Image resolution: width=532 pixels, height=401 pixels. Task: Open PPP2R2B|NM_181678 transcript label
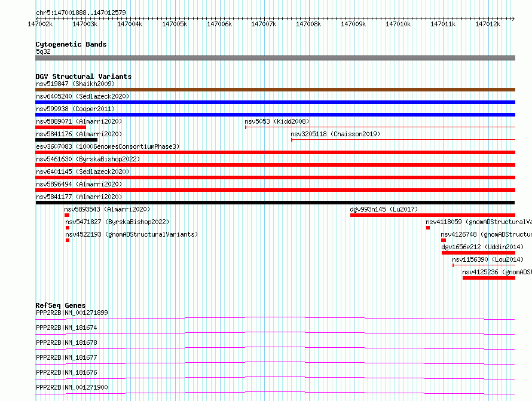tap(66, 342)
